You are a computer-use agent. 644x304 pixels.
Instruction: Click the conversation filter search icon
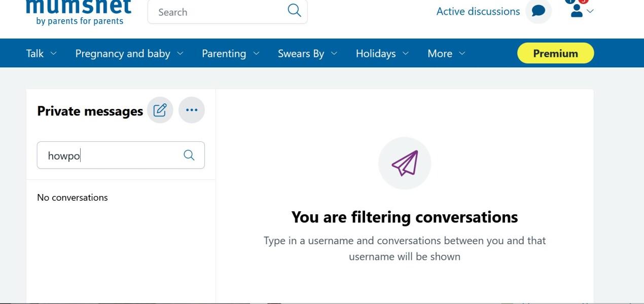pos(189,155)
